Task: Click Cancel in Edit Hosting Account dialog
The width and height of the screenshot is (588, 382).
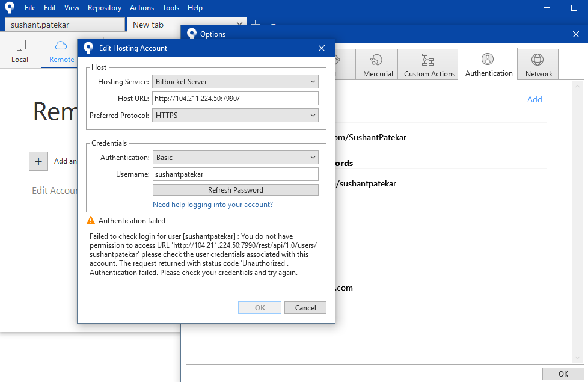Action: (x=305, y=307)
